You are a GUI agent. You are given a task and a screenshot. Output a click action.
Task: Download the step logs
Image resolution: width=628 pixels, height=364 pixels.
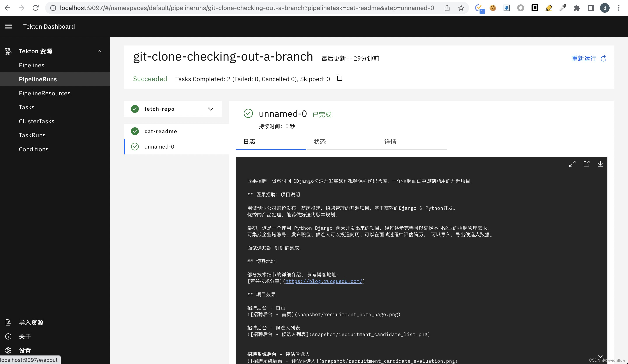(600, 164)
